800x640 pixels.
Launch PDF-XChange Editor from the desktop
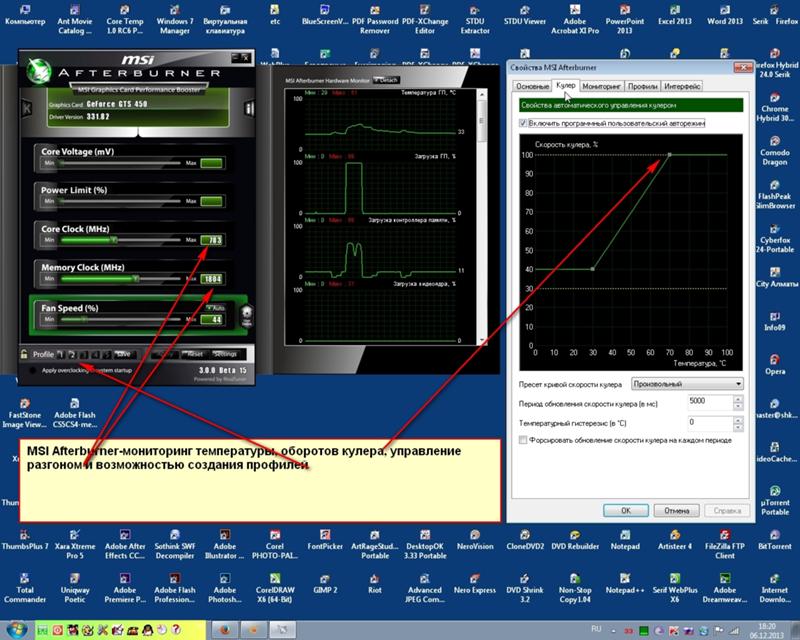pyautogui.click(x=425, y=18)
